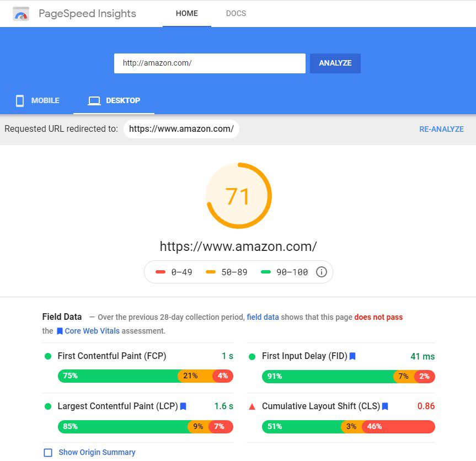Click the orange 7% FID bar segment
This screenshot has width=476, height=461.
coord(404,376)
